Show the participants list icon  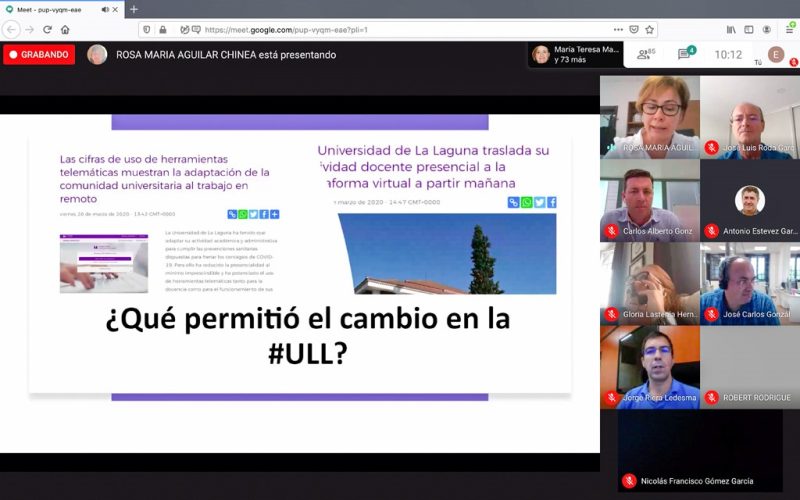646,54
